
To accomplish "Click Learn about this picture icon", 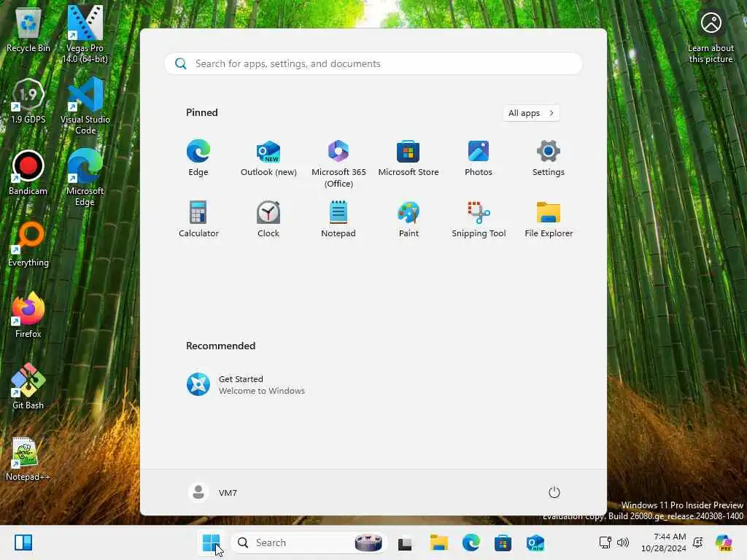I will (x=711, y=37).
